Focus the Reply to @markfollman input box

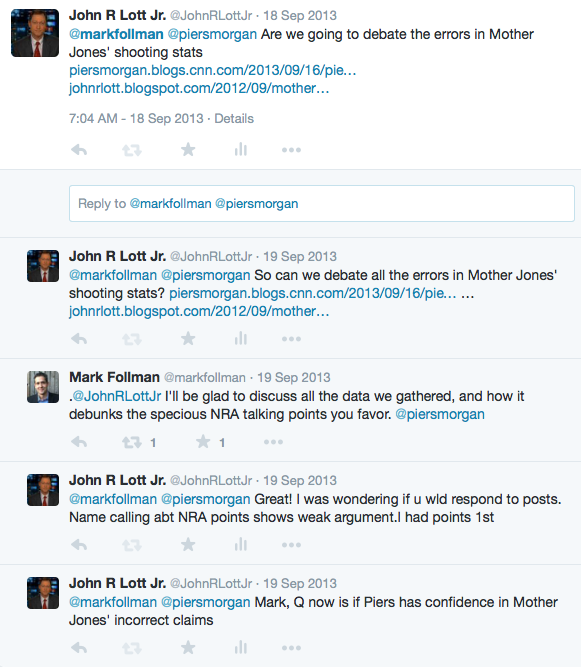tap(322, 203)
